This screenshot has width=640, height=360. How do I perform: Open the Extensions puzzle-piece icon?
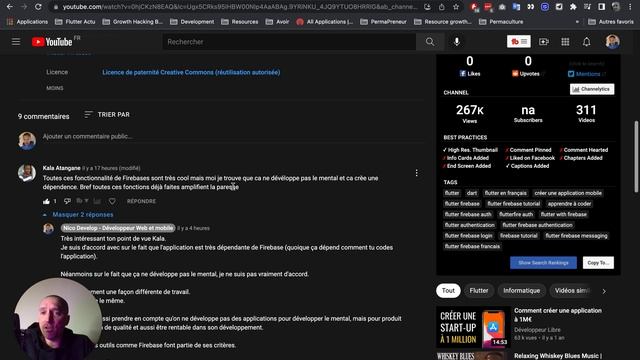[573, 7]
